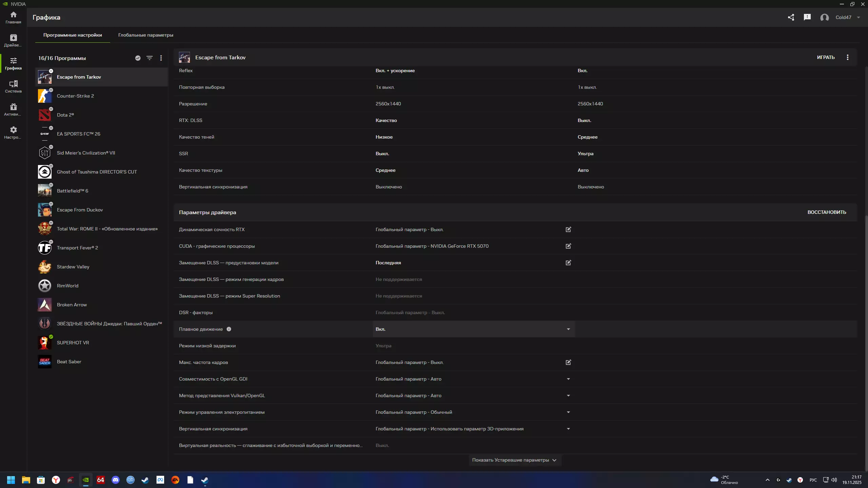Open the share icon in header
Viewport: 868px width, 488px height.
(791, 17)
